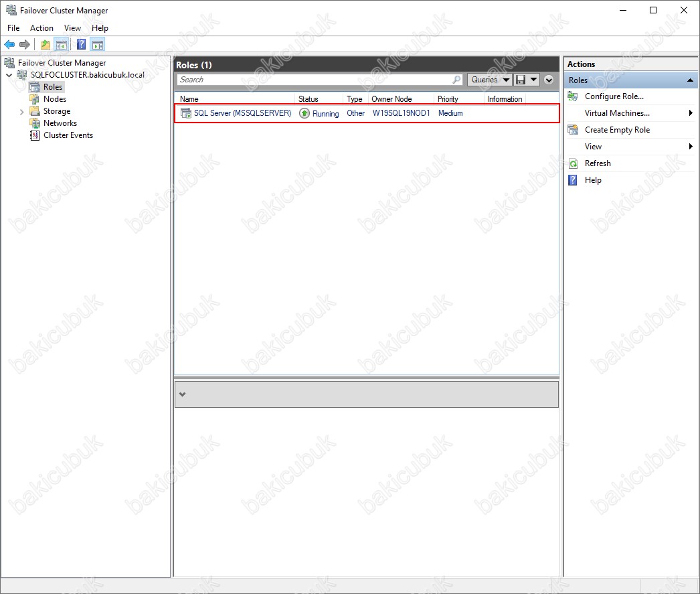Click the blue Help toolbar icon
The width and height of the screenshot is (700, 594).
[81, 44]
